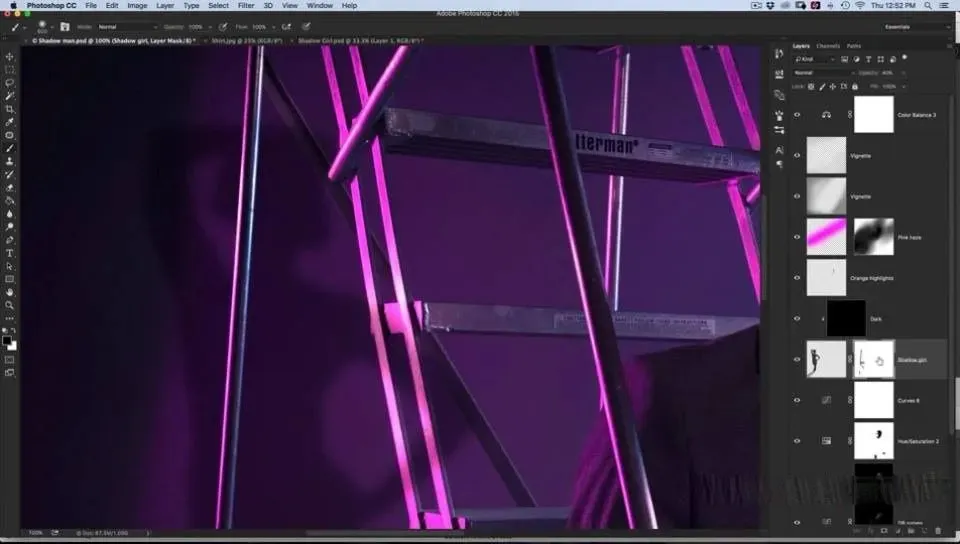Select the Shadow girl layer mask thumbnail
This screenshot has width=960, height=544.
tap(873, 360)
